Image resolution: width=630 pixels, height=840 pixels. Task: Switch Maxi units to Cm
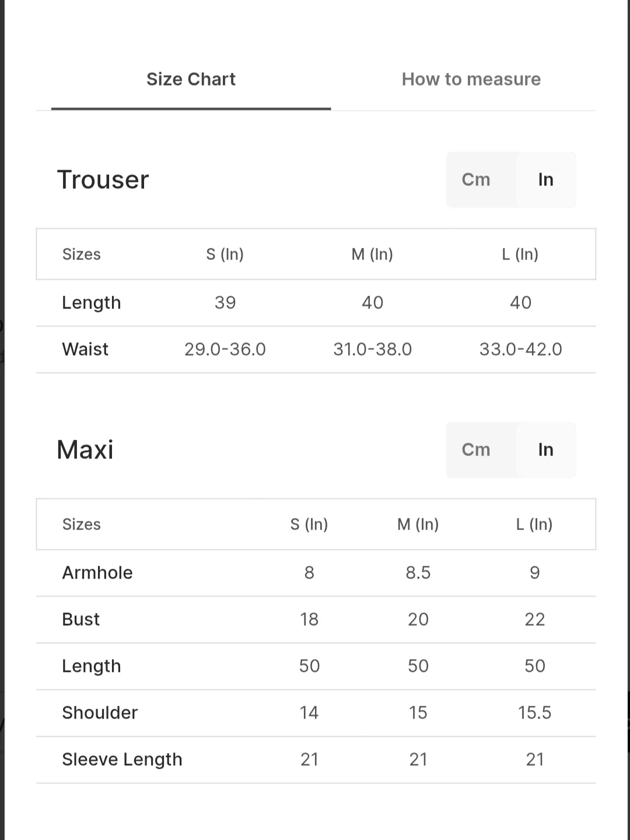[x=476, y=450]
